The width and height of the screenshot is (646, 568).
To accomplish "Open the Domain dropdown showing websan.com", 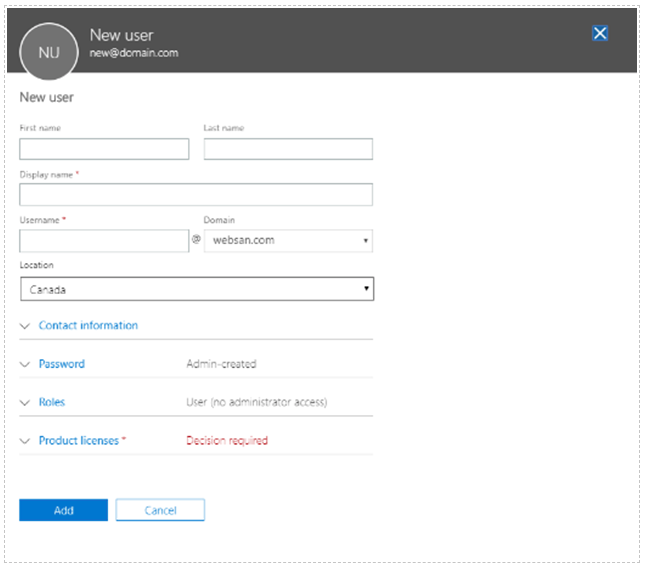I will click(288, 241).
